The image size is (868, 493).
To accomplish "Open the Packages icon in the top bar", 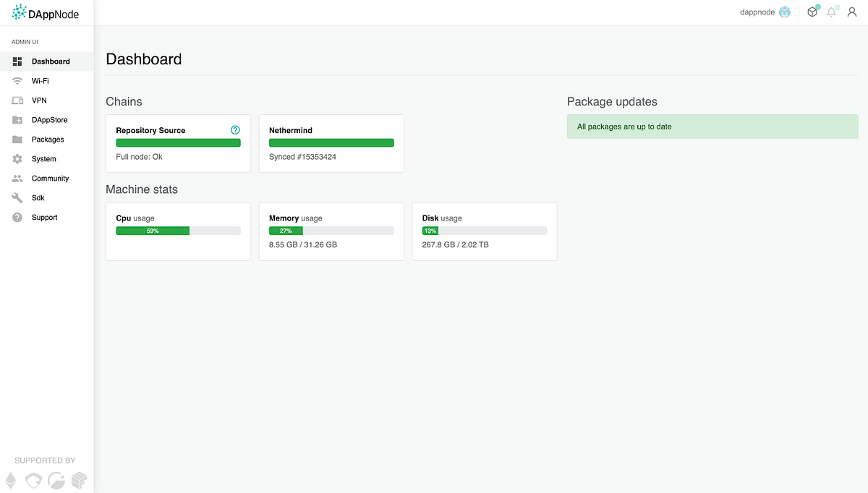I will click(x=812, y=12).
